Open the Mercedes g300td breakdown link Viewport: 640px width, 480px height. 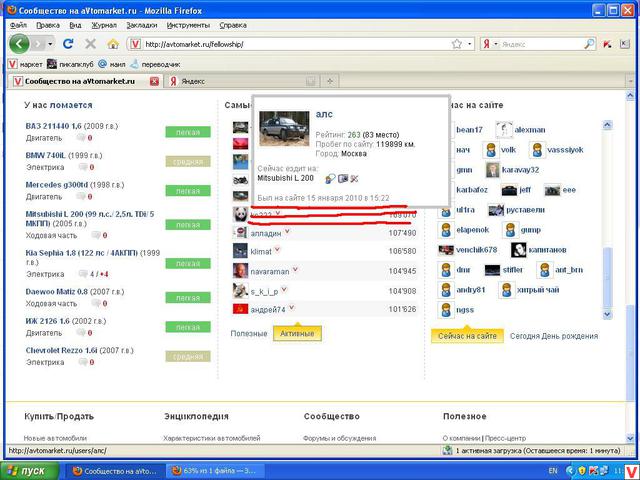pos(57,185)
